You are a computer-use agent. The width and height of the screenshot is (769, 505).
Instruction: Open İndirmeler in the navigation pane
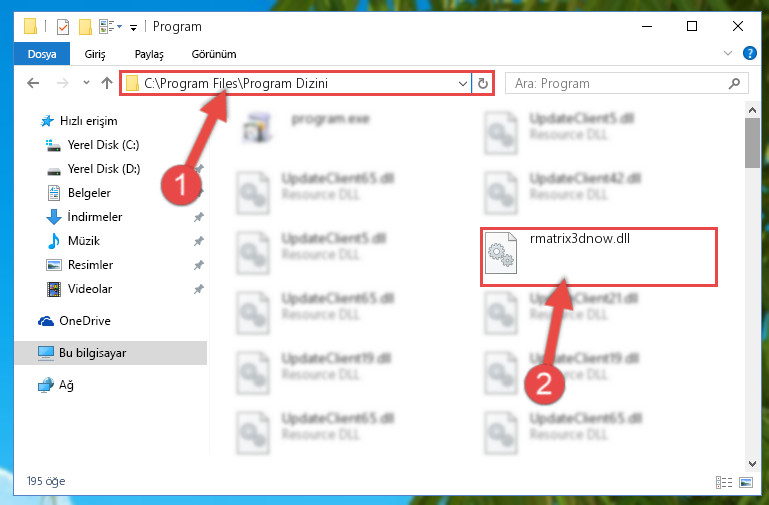click(94, 217)
